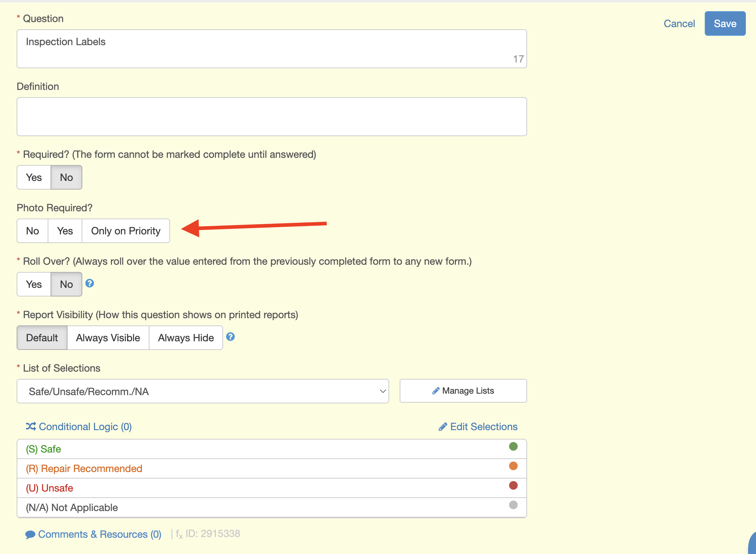Set Roll Over to Yes
The height and width of the screenshot is (554, 756).
pyautogui.click(x=34, y=284)
